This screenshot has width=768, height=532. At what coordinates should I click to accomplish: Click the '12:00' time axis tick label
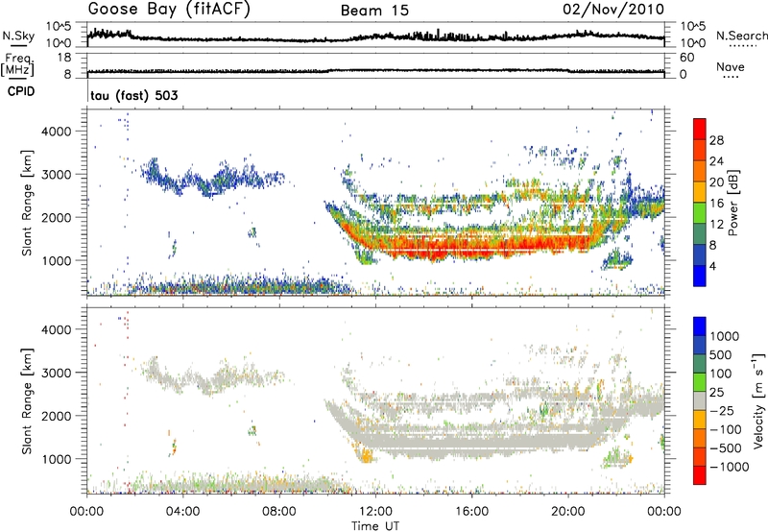375,512
